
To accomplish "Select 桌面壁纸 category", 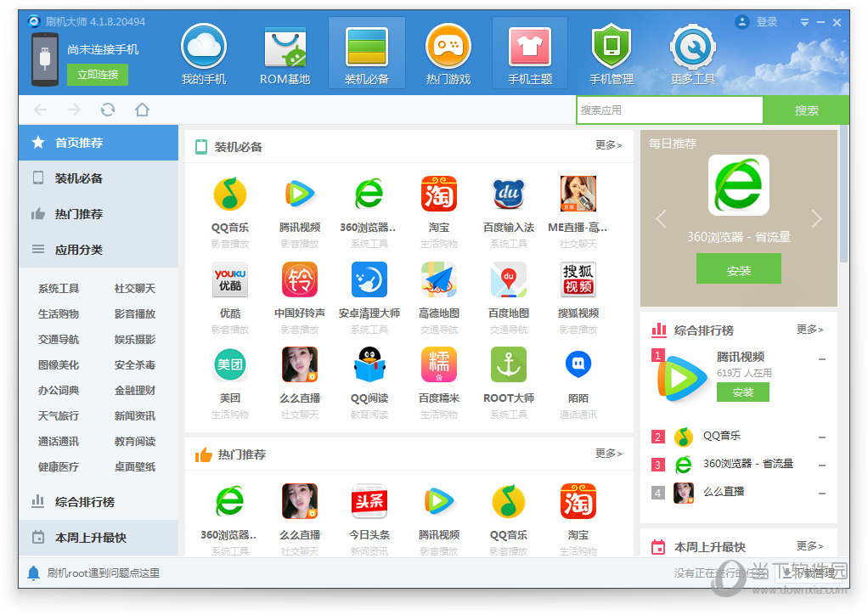I will coord(135,466).
